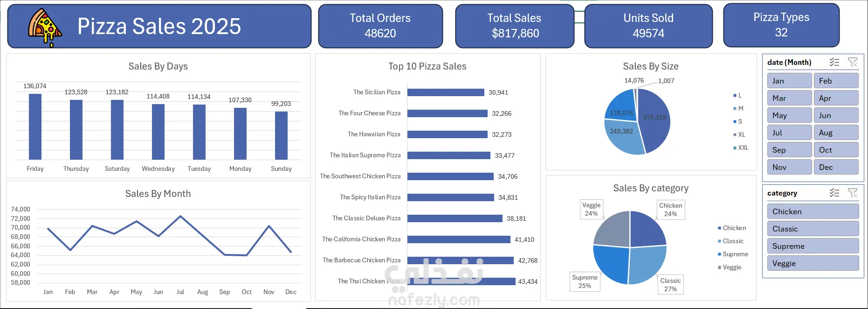Filter by Chicken category
868x309 pixels.
click(813, 211)
